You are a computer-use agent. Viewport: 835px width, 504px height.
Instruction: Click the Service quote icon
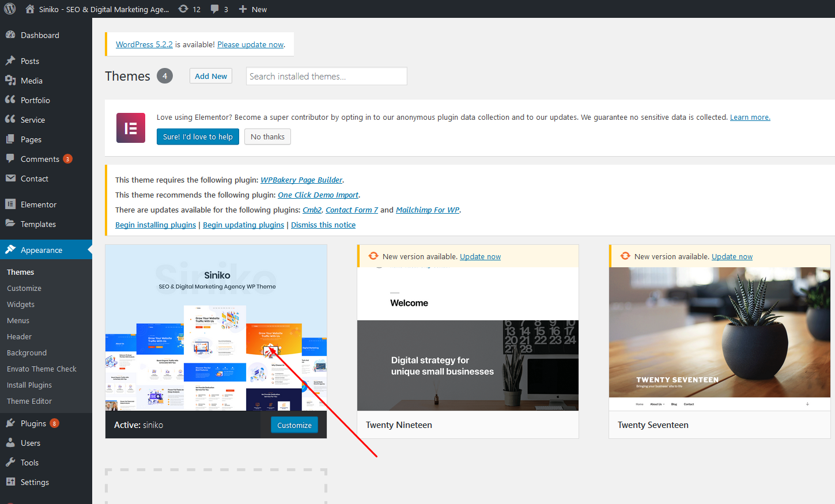point(10,119)
